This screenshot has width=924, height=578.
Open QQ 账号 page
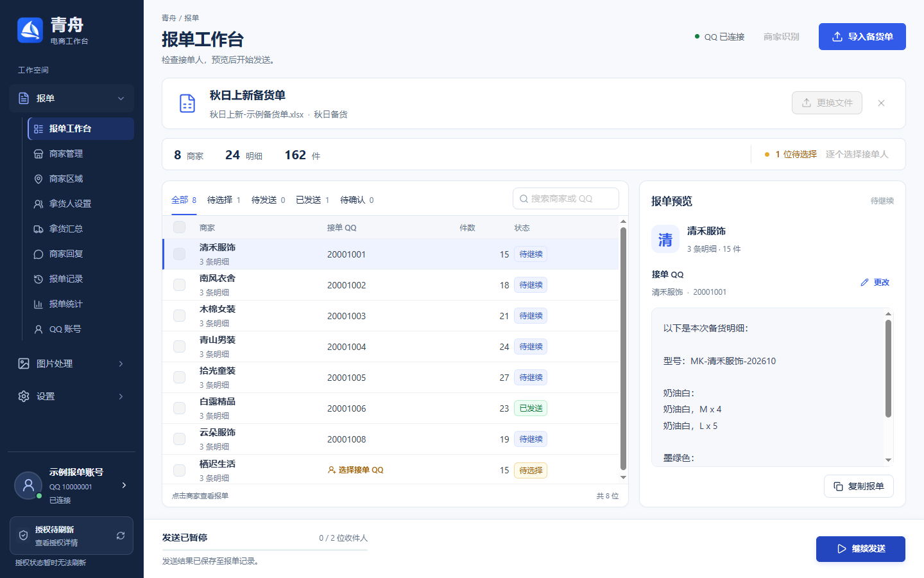[81, 329]
